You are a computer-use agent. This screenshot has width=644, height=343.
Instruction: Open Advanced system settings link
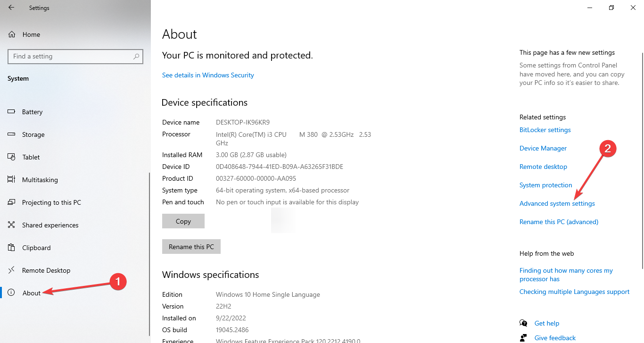pyautogui.click(x=557, y=203)
